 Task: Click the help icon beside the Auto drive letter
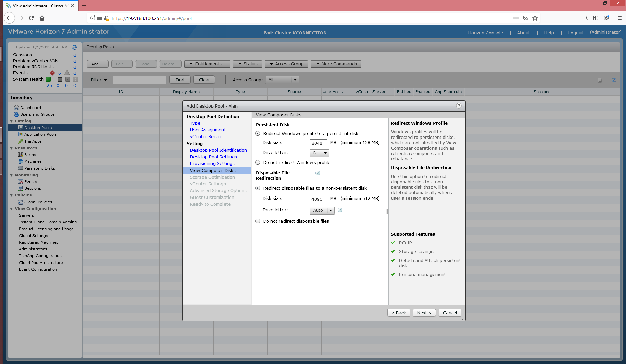(x=340, y=210)
